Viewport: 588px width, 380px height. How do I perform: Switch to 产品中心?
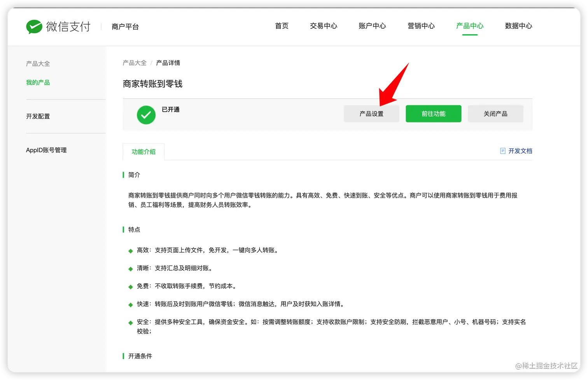pos(470,26)
